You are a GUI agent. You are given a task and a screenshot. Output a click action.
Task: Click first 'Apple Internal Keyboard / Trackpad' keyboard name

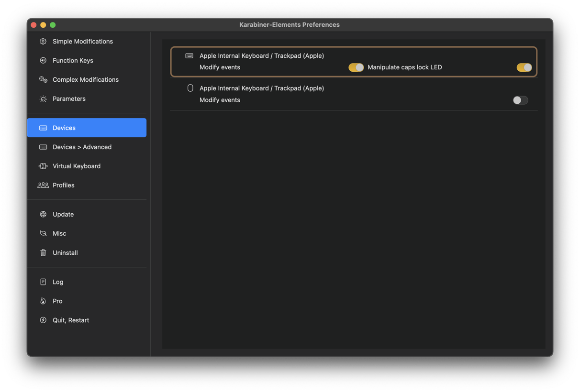pyautogui.click(x=262, y=56)
